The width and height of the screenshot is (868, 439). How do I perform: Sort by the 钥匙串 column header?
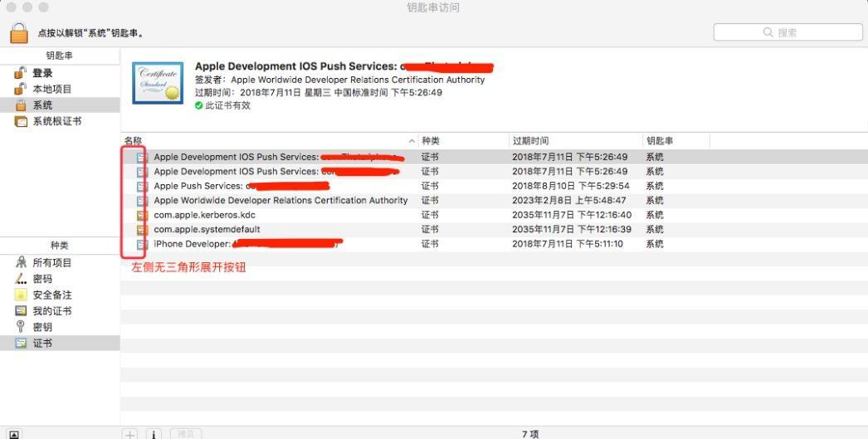(660, 140)
